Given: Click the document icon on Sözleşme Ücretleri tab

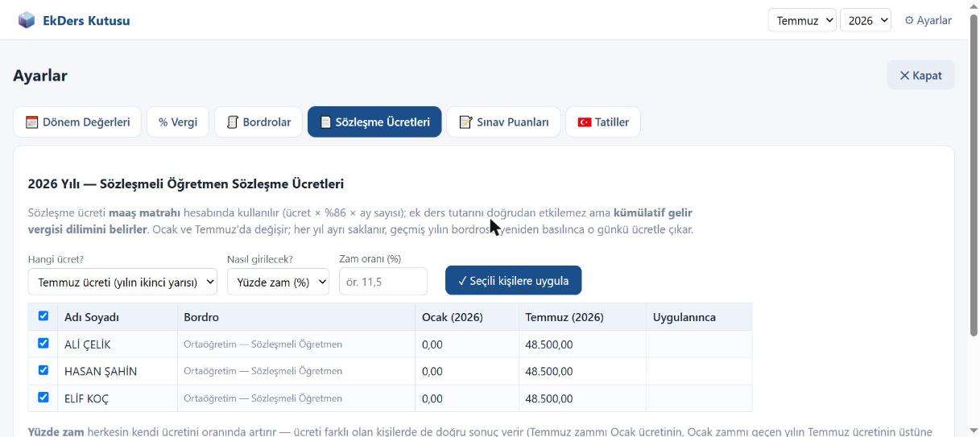Looking at the screenshot, I should (x=326, y=122).
